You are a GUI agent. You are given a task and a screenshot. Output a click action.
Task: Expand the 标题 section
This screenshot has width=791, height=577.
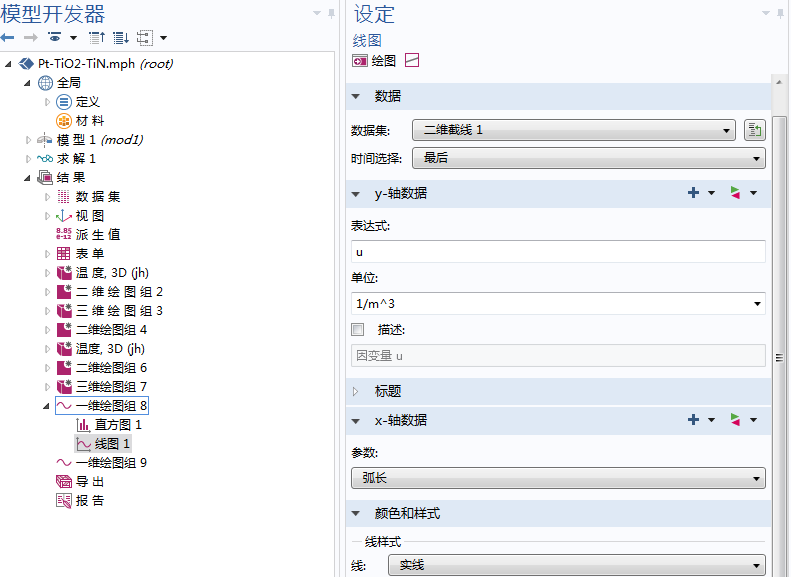click(x=356, y=391)
